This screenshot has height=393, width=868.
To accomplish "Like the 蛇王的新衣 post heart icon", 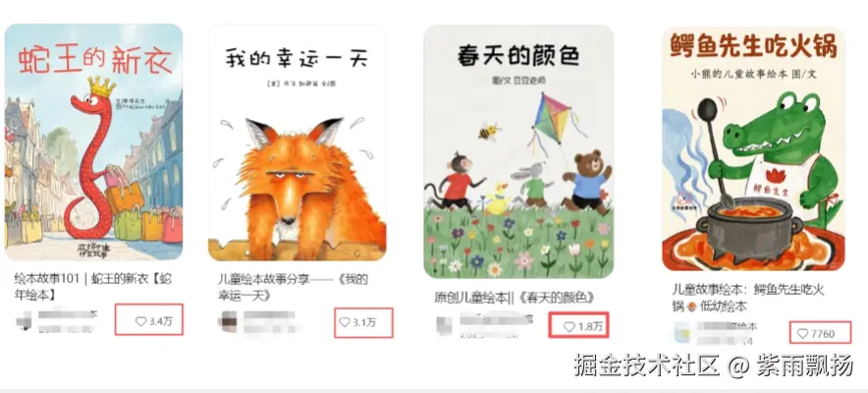I will point(140,321).
